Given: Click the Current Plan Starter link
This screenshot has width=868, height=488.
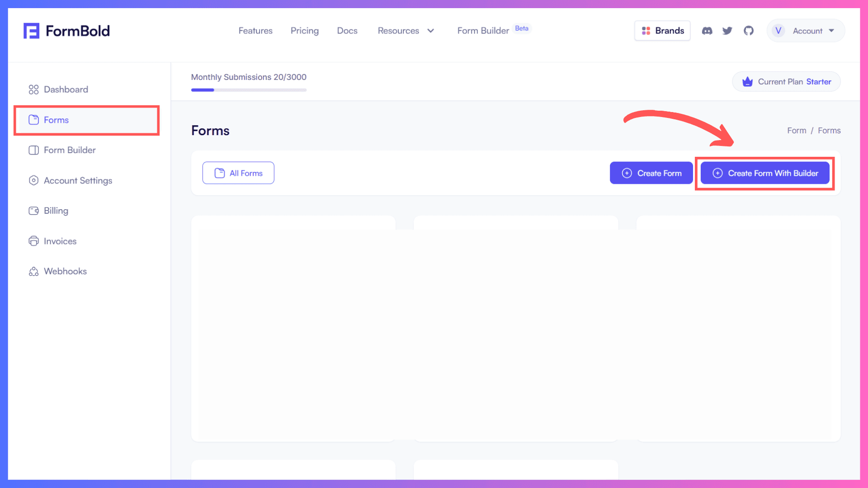Looking at the screenshot, I should coord(786,82).
